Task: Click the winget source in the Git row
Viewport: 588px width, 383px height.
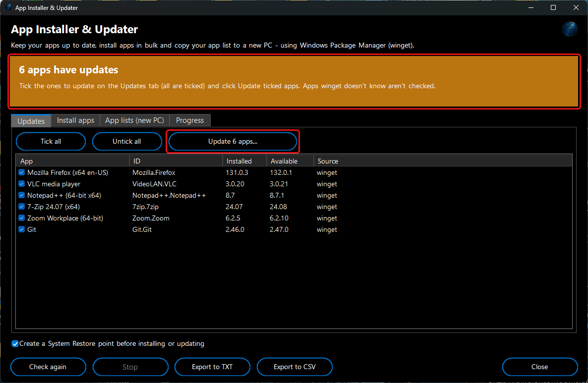Action: click(327, 229)
